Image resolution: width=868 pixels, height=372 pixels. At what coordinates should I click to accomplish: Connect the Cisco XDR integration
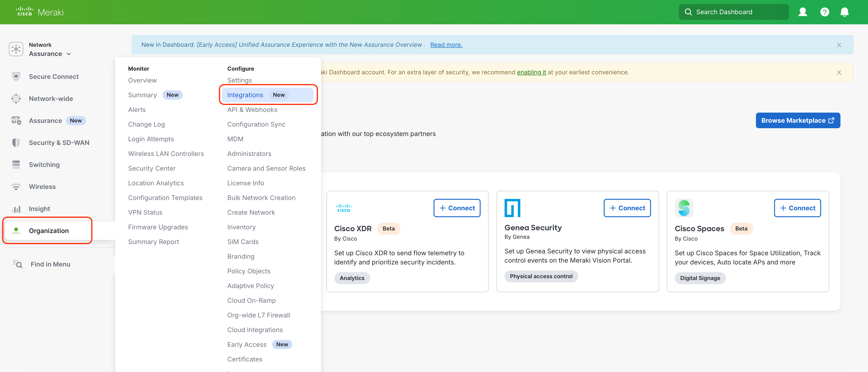pos(457,208)
